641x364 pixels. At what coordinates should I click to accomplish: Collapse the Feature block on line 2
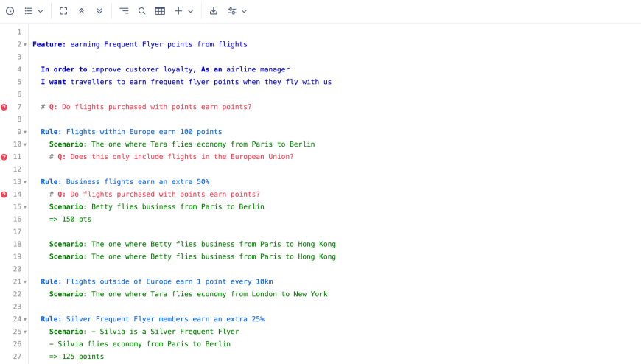tap(26, 45)
